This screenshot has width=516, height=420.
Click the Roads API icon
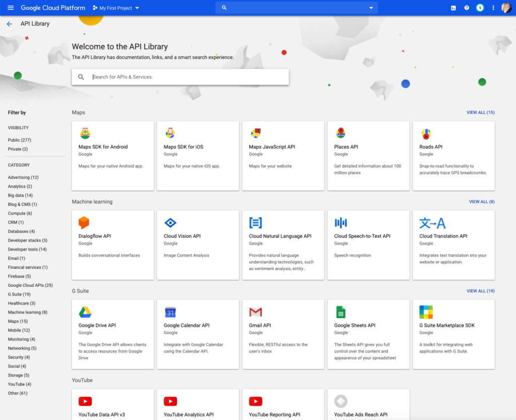pos(426,134)
